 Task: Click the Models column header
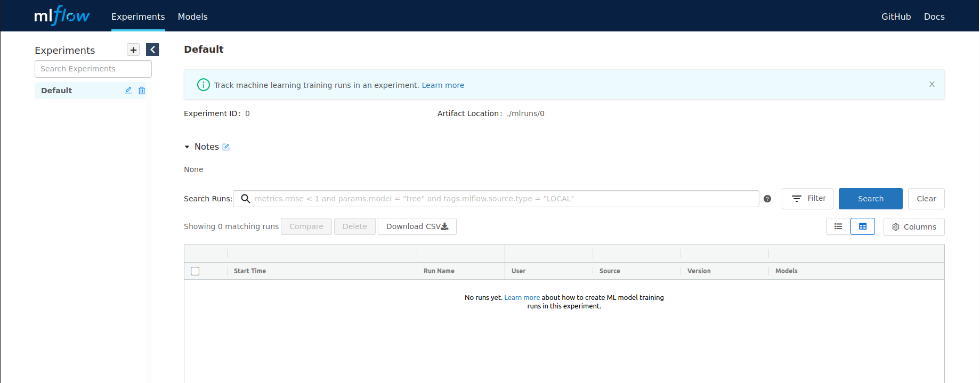787,271
